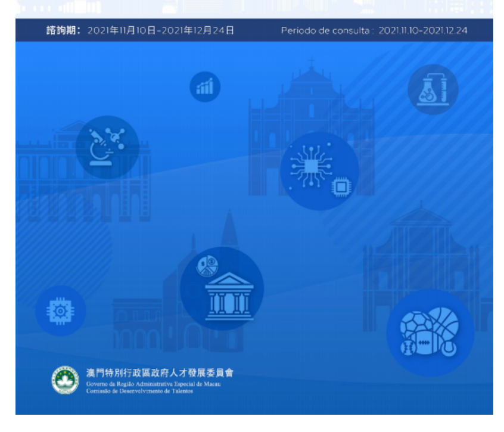Select the sports balls icon
Viewport: 504px width, 432px height.
[430, 332]
